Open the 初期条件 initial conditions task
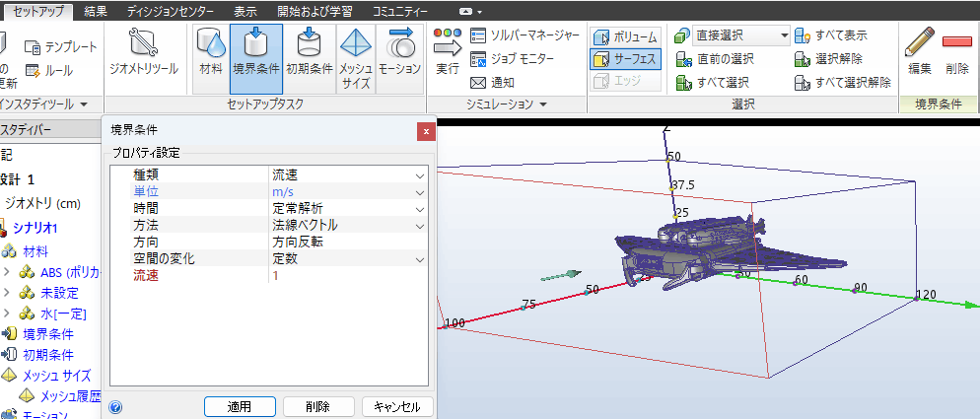Screen dimensions: 980x419 tap(310, 53)
